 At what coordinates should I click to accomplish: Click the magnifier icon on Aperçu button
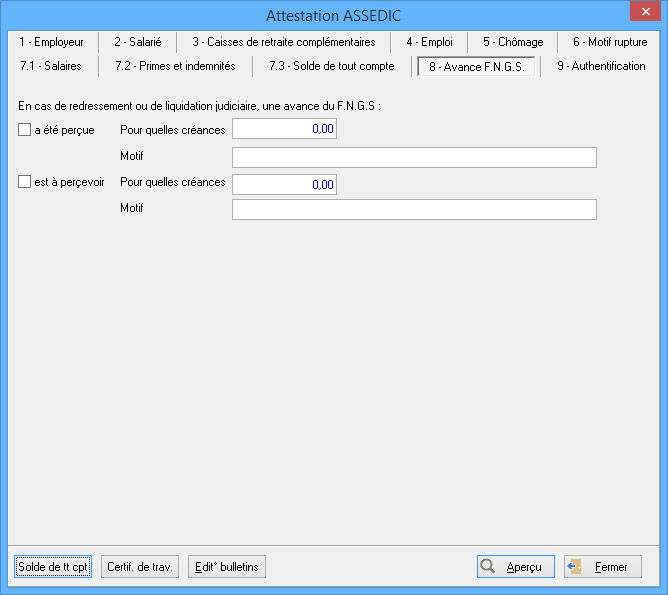pyautogui.click(x=488, y=566)
